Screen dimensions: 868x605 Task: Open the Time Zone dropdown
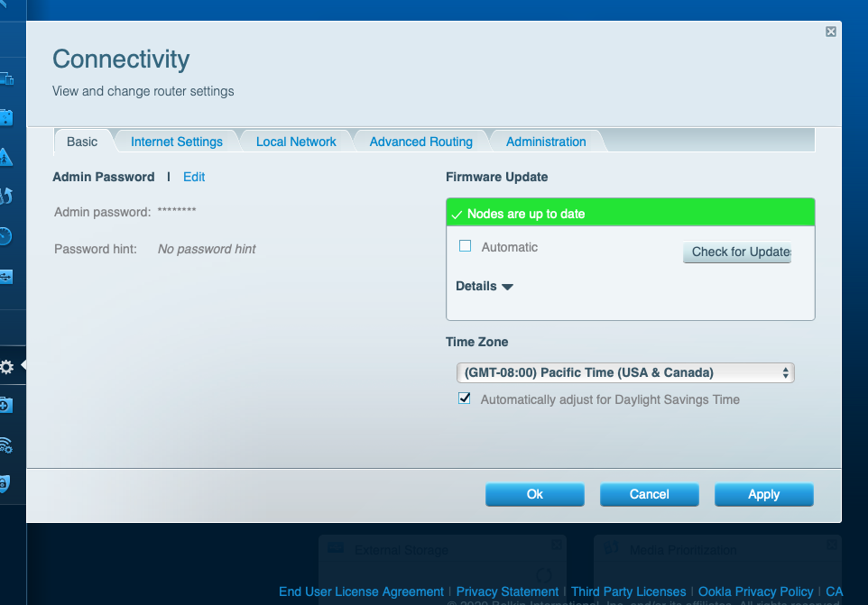[625, 372]
